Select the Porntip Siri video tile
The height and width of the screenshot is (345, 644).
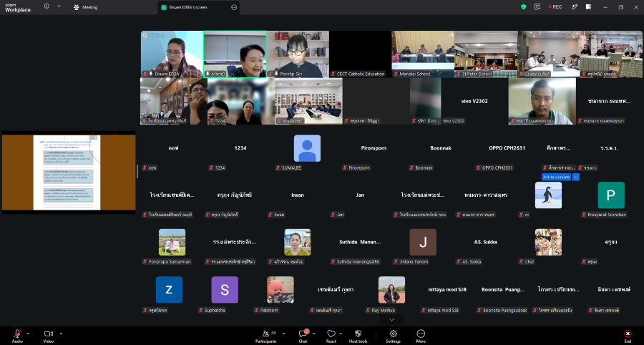[298, 54]
